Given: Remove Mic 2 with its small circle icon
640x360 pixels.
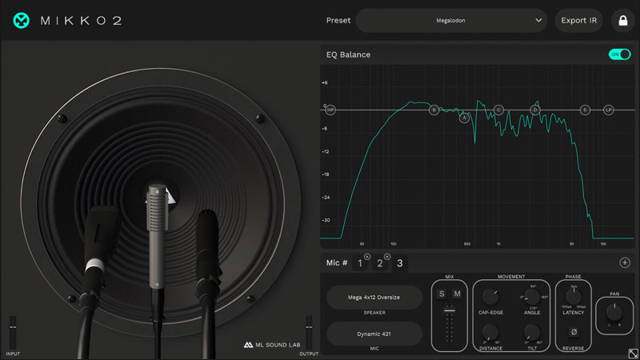Looking at the screenshot, I should (387, 257).
